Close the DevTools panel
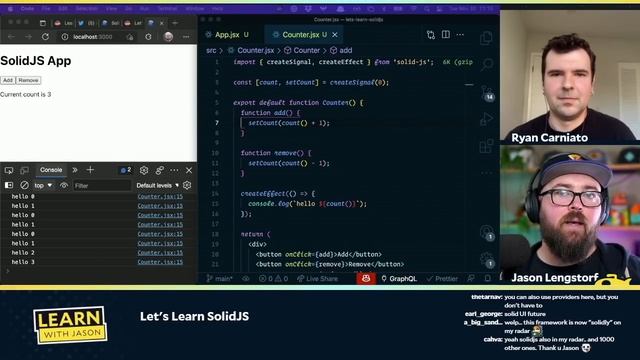The height and width of the screenshot is (360, 640). (x=189, y=170)
